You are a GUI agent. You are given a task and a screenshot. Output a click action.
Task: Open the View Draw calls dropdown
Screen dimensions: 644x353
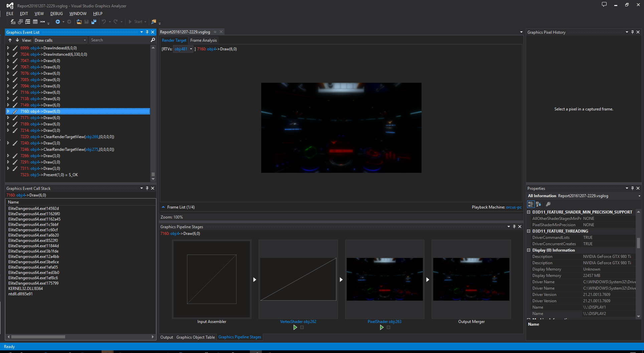click(60, 40)
